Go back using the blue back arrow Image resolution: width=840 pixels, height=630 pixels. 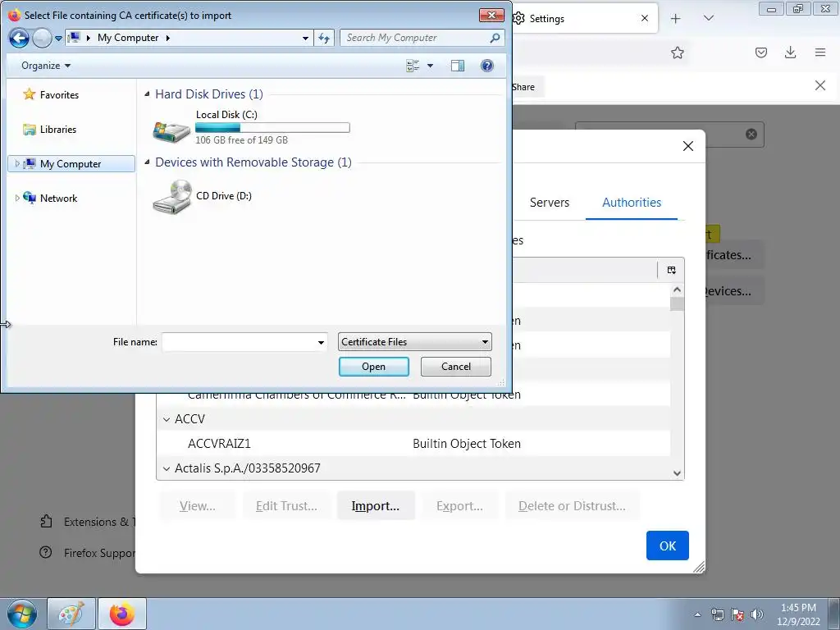coord(19,38)
